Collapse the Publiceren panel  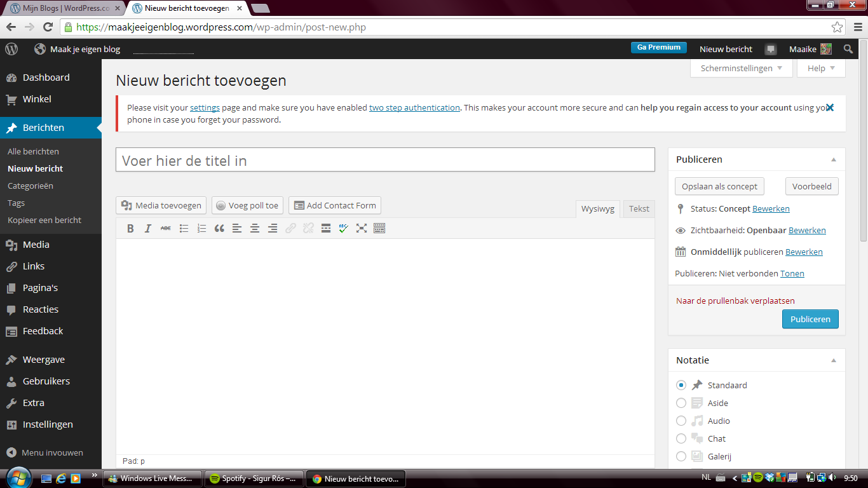coord(834,159)
